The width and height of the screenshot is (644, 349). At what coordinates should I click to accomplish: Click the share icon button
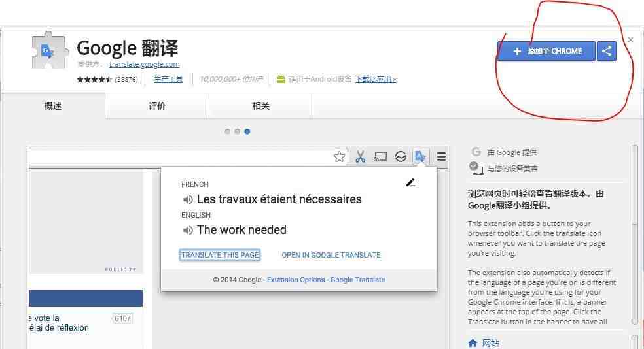(607, 51)
